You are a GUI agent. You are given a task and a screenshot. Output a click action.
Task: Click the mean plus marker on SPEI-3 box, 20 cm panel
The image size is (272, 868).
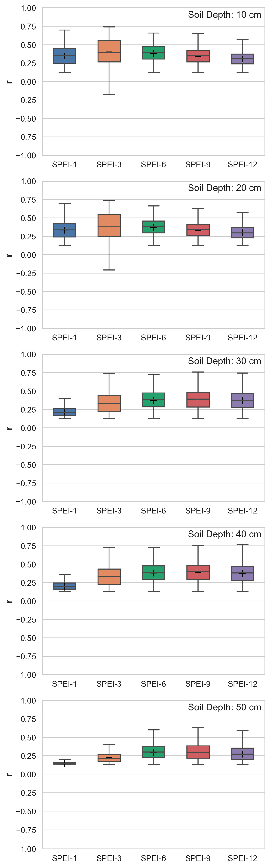[109, 226]
